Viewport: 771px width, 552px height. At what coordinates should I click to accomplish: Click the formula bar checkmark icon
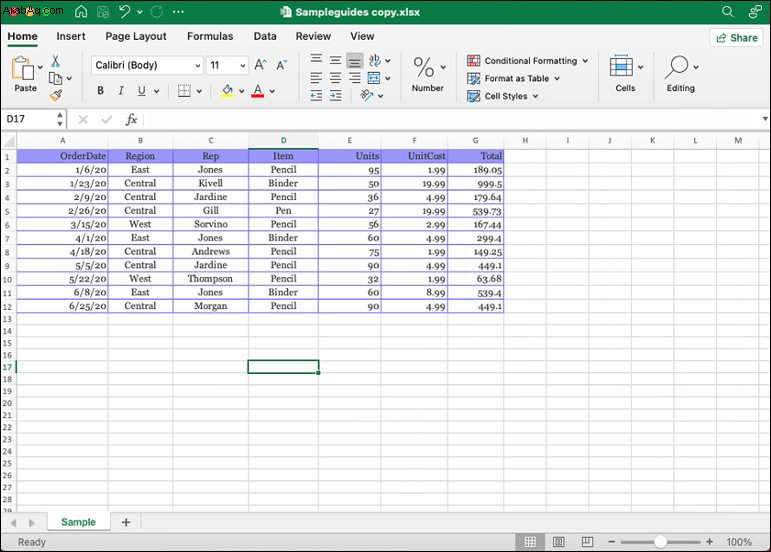tap(107, 119)
